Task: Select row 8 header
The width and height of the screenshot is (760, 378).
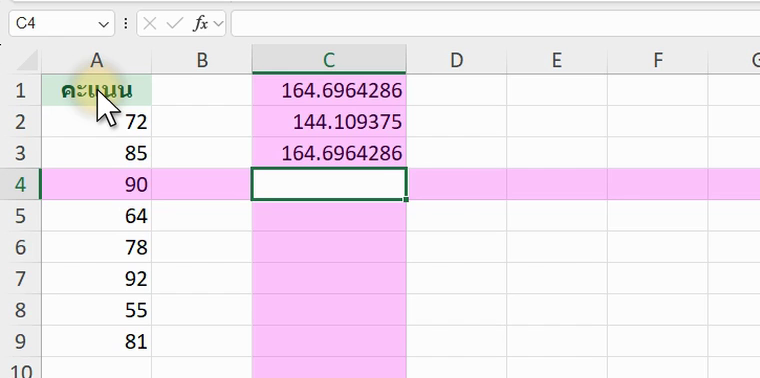Action: pyautogui.click(x=20, y=310)
